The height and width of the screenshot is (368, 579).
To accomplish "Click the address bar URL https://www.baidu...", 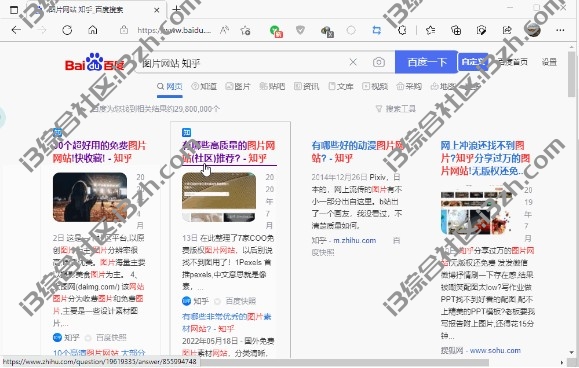I will coord(174,30).
